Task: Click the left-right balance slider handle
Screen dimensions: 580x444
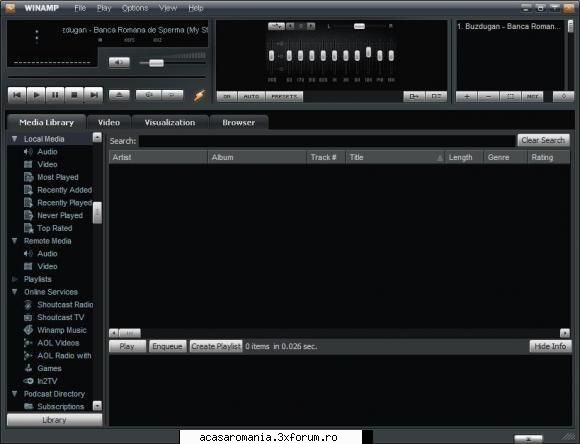Action: pos(359,26)
